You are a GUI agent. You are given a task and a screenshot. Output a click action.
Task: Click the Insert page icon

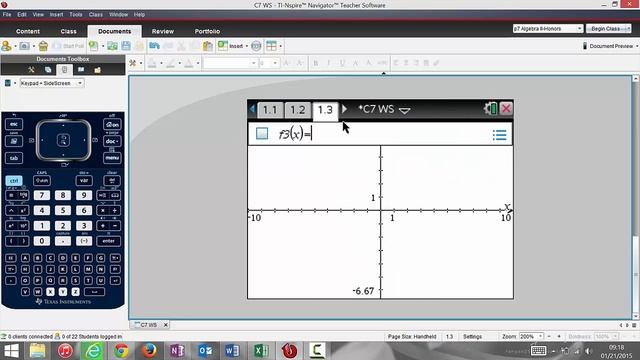222,46
